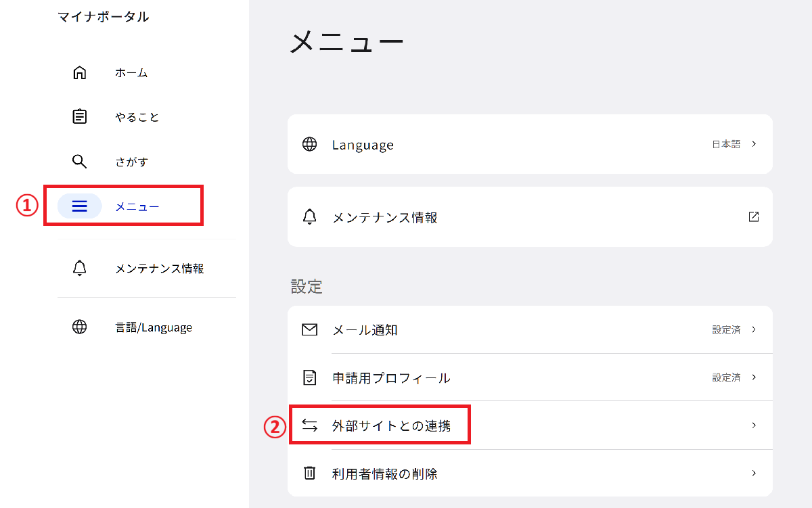The image size is (812, 508).
Task: Click the sidebar メンテナンス情報 bell icon
Action: click(80, 269)
